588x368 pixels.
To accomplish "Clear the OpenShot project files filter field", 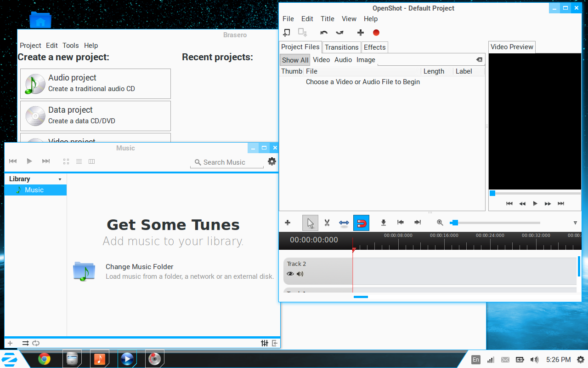I will (479, 60).
